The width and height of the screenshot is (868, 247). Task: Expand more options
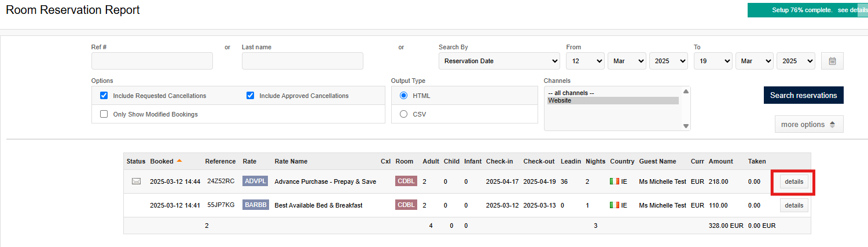809,124
